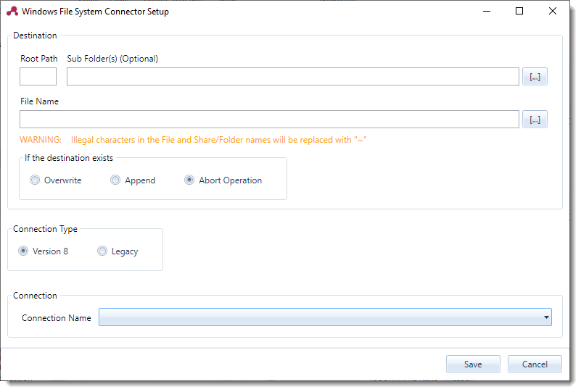Focus the Root Path text box

(x=38, y=77)
